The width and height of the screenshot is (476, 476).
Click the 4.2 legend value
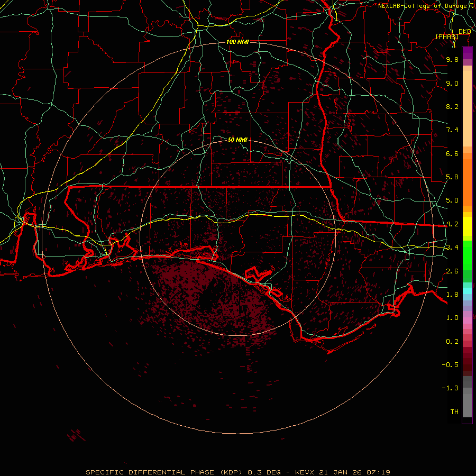pos(452,224)
